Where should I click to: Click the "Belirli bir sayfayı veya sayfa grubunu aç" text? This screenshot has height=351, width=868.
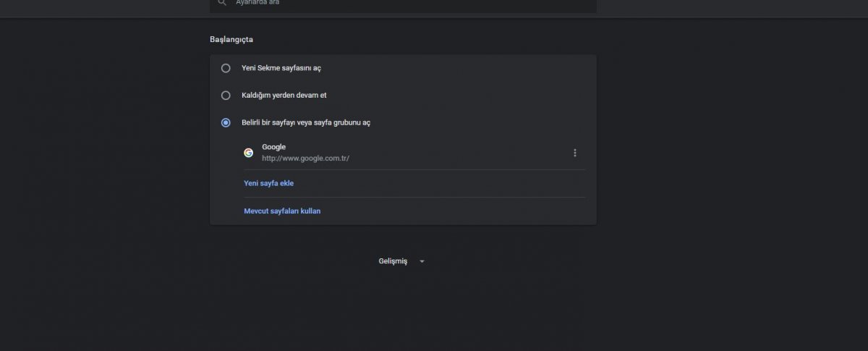306,123
